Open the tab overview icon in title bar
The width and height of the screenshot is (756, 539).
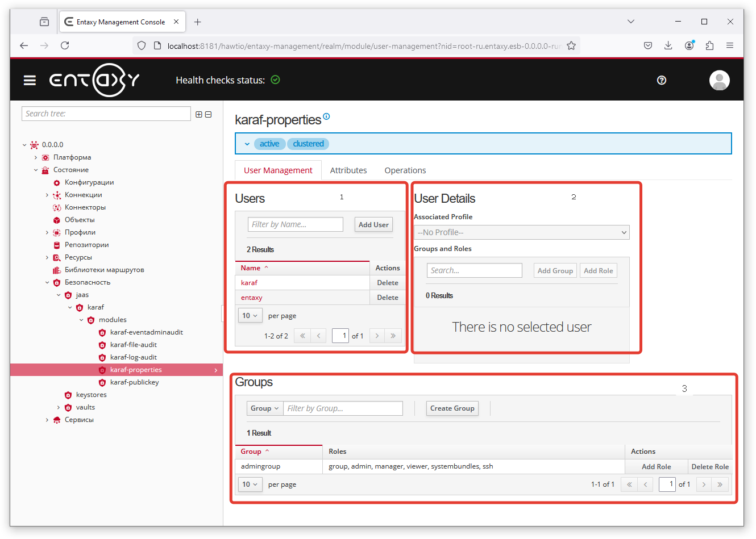[x=44, y=22]
